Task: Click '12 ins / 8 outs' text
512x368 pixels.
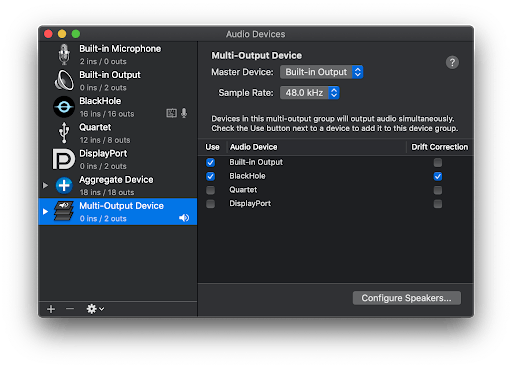Action: point(105,140)
